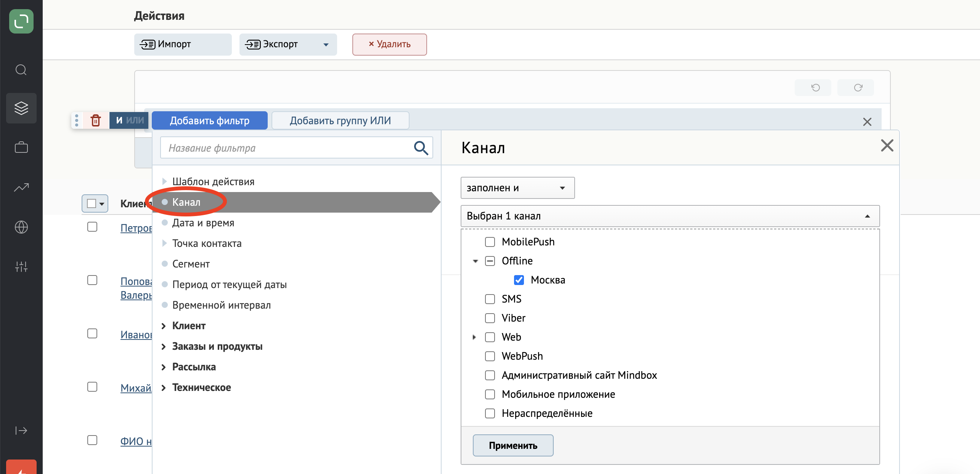Check the MobilePush channel
The width and height of the screenshot is (980, 474).
point(490,242)
